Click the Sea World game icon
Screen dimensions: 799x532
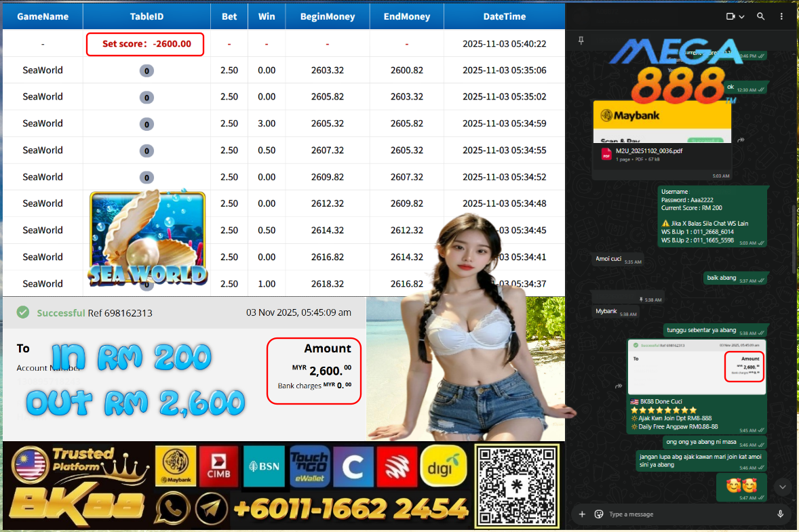(147, 237)
